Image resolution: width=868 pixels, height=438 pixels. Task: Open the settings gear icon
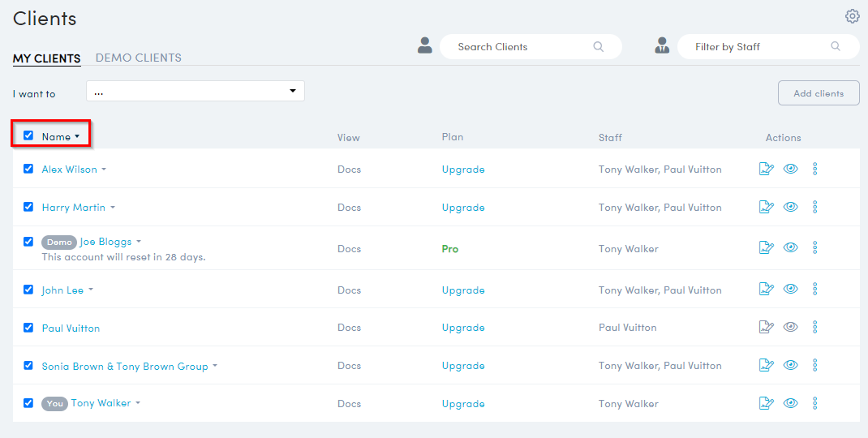click(x=852, y=16)
